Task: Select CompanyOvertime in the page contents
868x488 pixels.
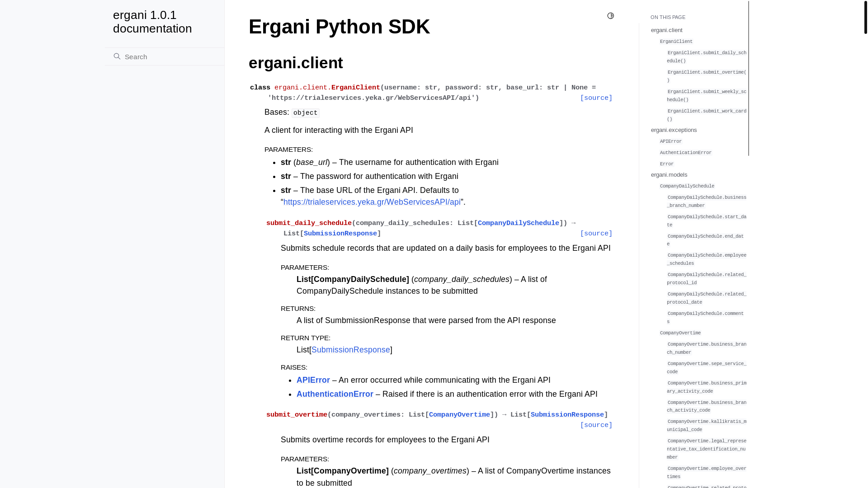Action: tap(680, 333)
